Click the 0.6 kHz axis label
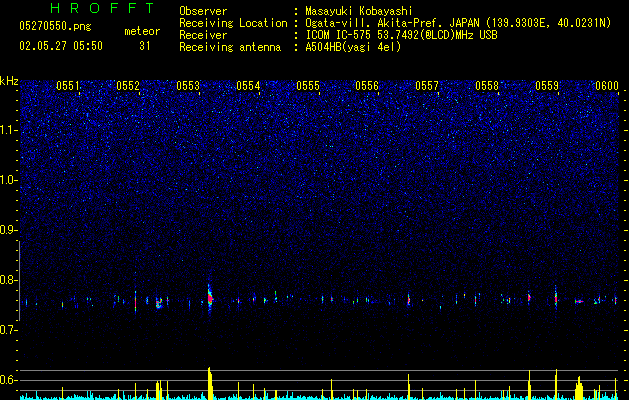Screen dimensions: 629x400 click(9, 380)
